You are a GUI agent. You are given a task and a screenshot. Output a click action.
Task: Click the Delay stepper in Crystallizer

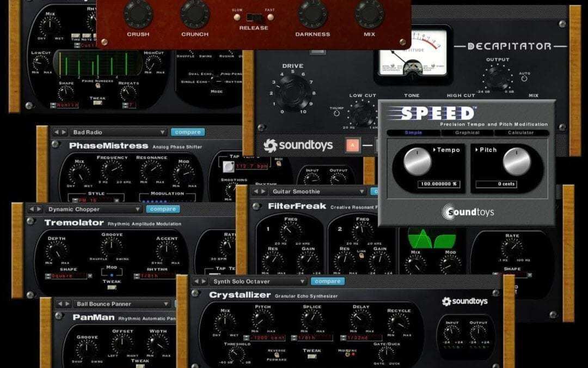click(x=343, y=337)
